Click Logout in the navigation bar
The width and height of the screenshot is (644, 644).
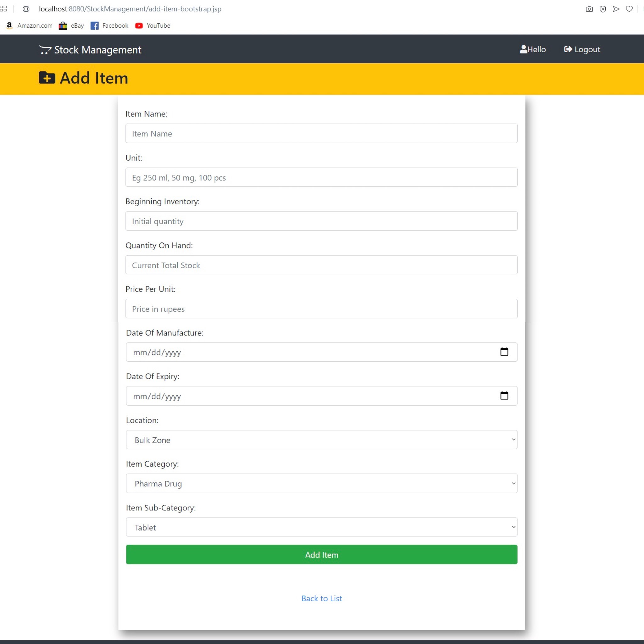click(x=582, y=49)
